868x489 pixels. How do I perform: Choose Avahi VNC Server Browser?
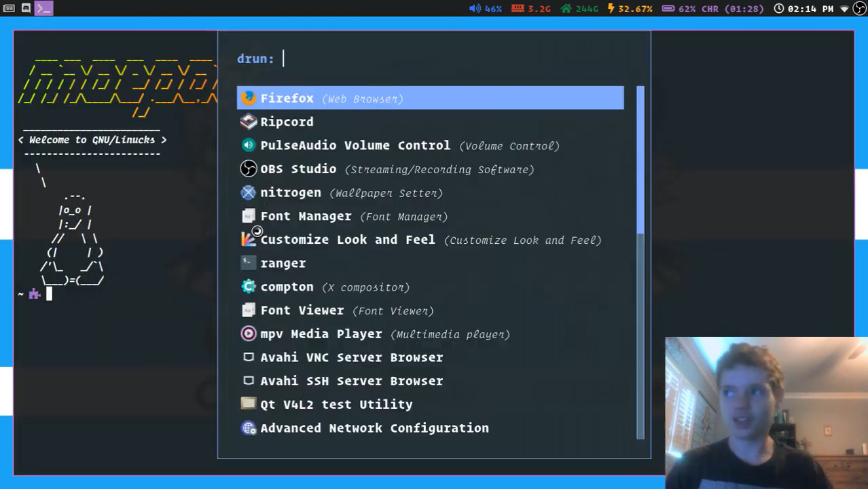pyautogui.click(x=351, y=357)
